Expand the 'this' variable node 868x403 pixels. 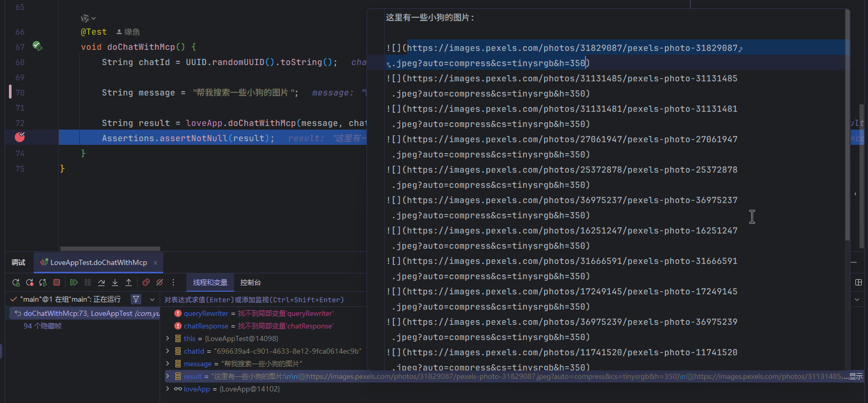(x=168, y=338)
